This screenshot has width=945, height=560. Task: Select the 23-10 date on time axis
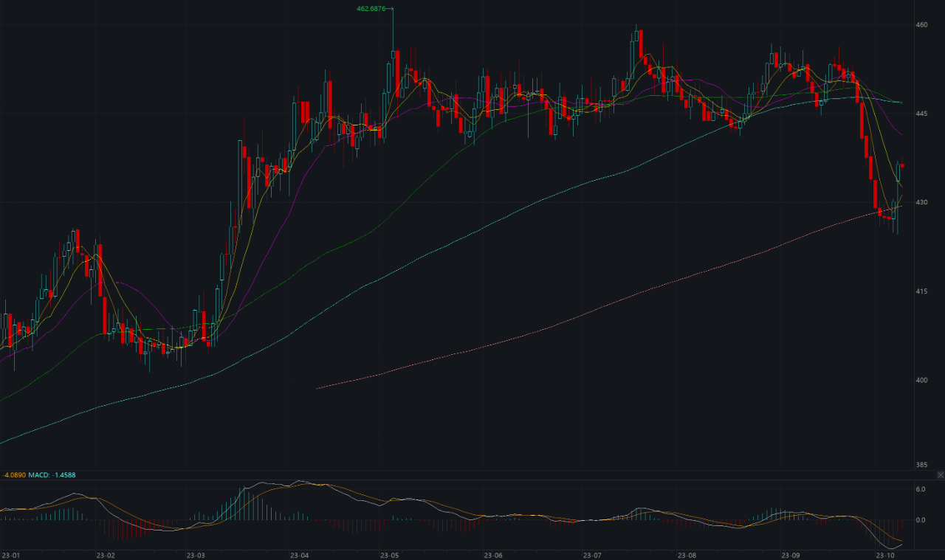pos(885,555)
